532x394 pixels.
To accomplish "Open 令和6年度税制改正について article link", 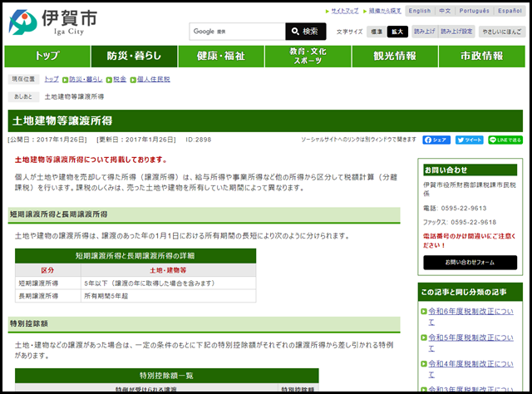I will 471,317.
